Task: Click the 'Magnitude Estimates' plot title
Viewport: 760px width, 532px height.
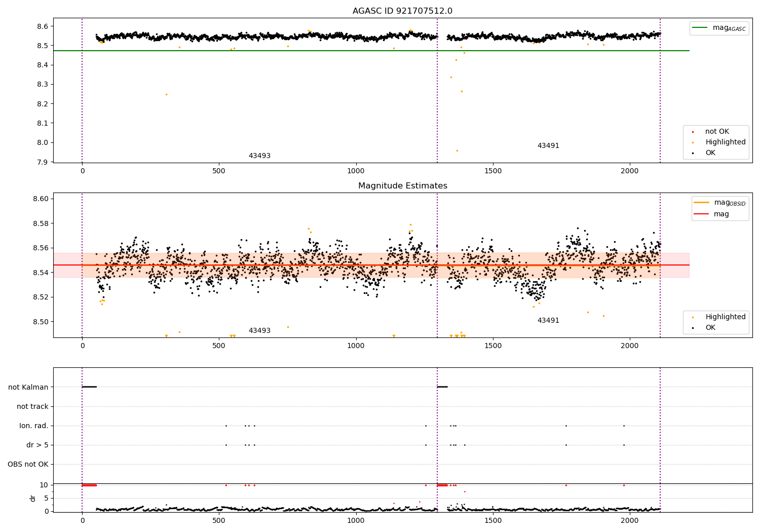Action: 402,186
